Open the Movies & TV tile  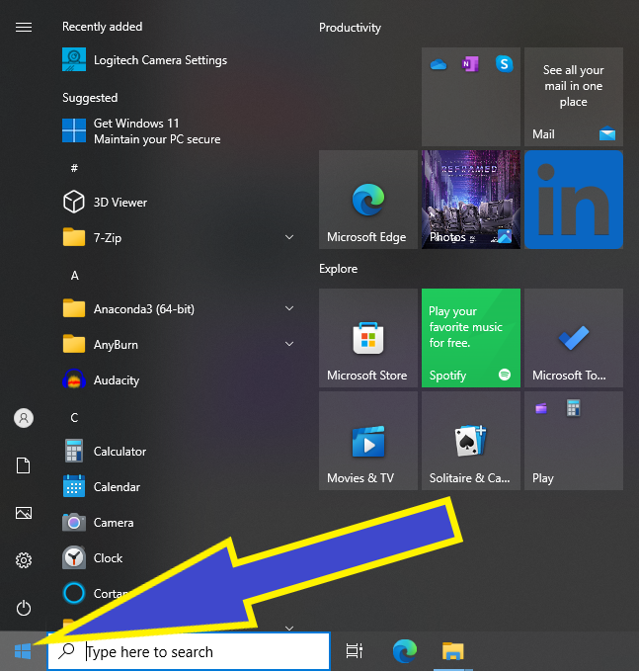pos(368,441)
